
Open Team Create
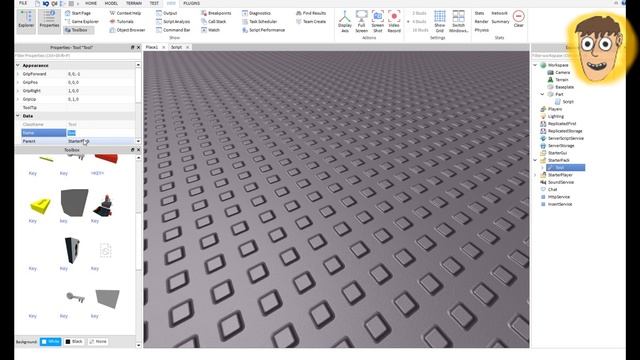click(x=311, y=21)
